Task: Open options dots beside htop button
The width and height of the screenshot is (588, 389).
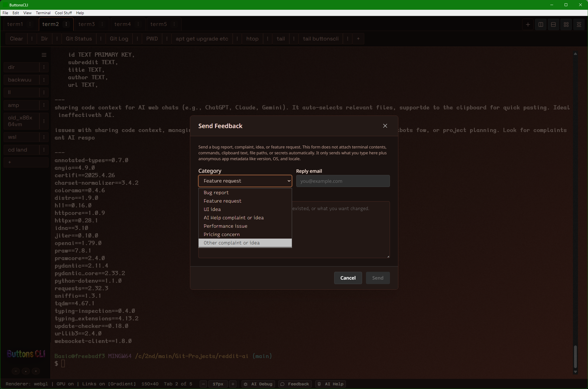Action: click(x=268, y=39)
